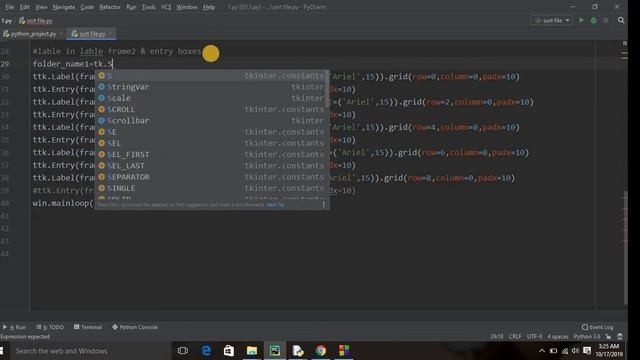Pick Scrollbar from autocomplete popup

[x=211, y=121]
